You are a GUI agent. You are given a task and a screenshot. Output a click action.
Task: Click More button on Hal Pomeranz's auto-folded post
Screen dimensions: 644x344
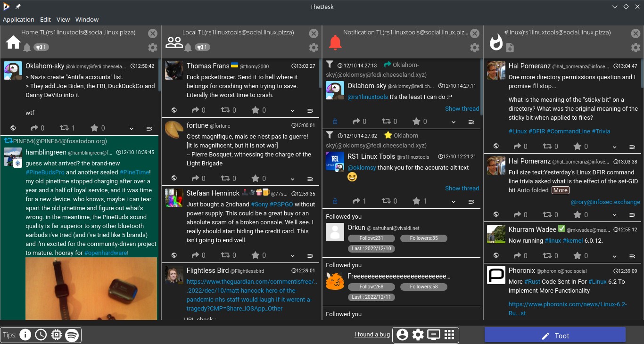(560, 190)
